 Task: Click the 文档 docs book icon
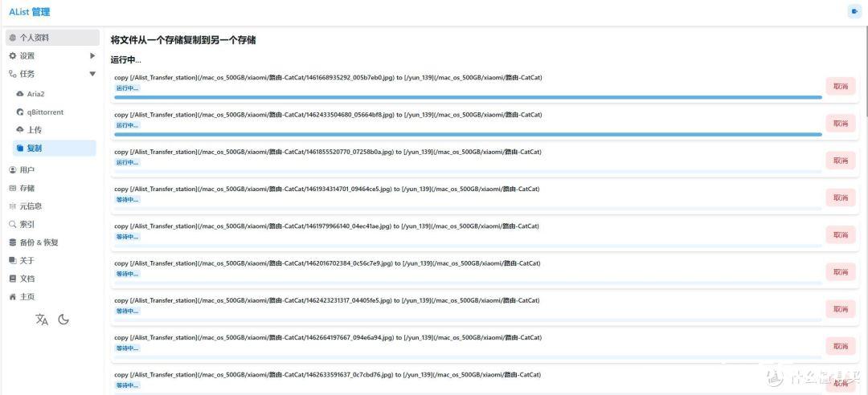click(12, 279)
